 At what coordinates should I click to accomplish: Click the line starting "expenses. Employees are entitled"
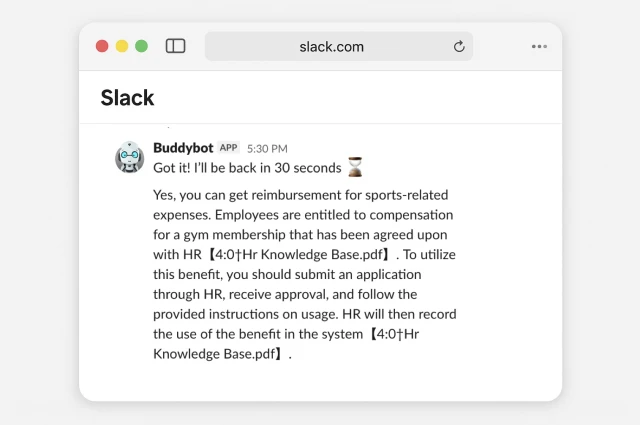pos(303,215)
